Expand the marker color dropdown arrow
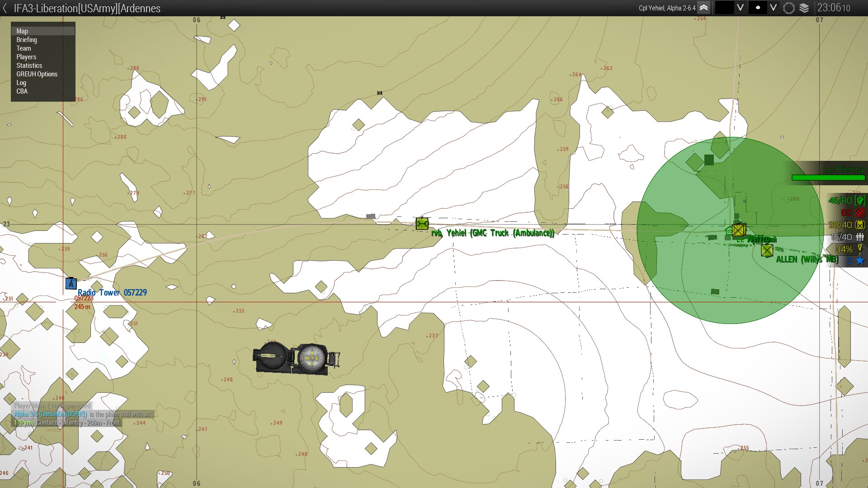Image resolution: width=868 pixels, height=488 pixels. [740, 8]
